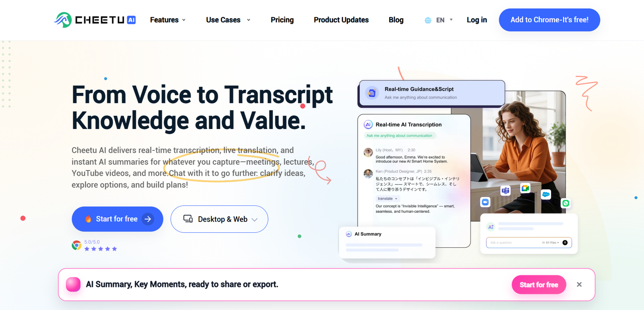Click the photo of the woman typing
644x310 pixels.
pos(519,157)
